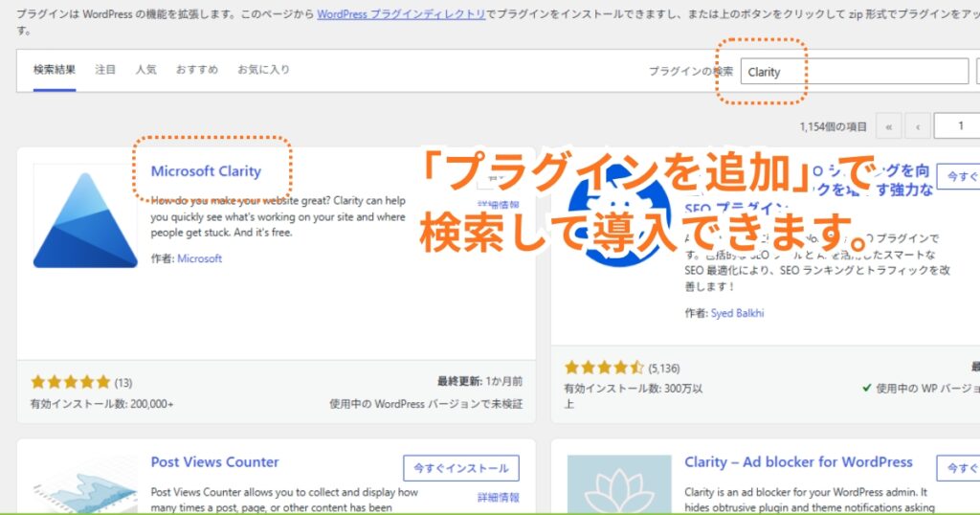This screenshot has height=515, width=980.
Task: Switch to the 注目 tab
Action: (105, 69)
